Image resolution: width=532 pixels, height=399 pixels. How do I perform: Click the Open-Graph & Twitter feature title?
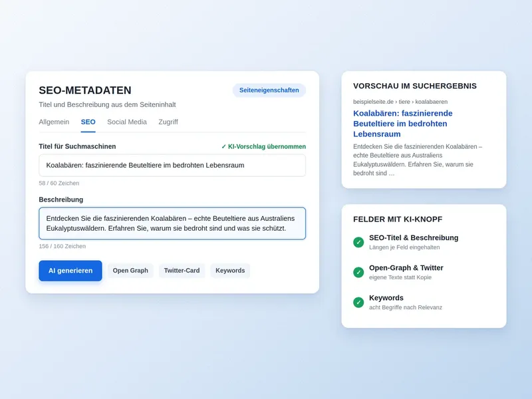tap(406, 268)
